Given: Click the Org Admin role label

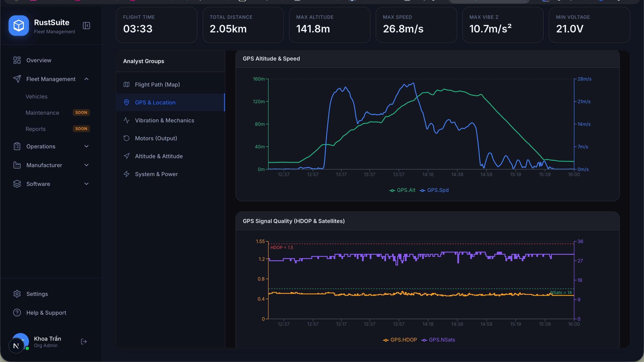Looking at the screenshot, I should [x=46, y=345].
